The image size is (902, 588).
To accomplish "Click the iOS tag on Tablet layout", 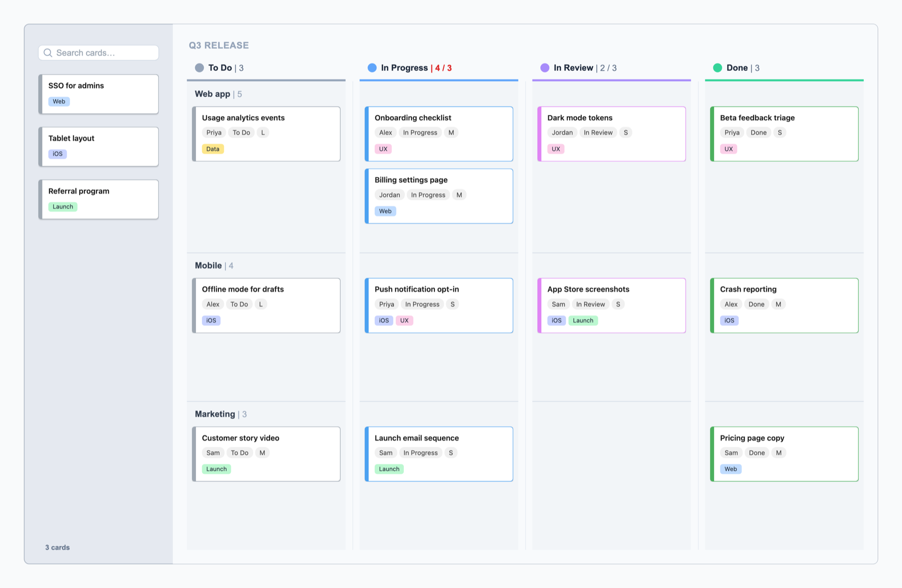I will pos(58,154).
